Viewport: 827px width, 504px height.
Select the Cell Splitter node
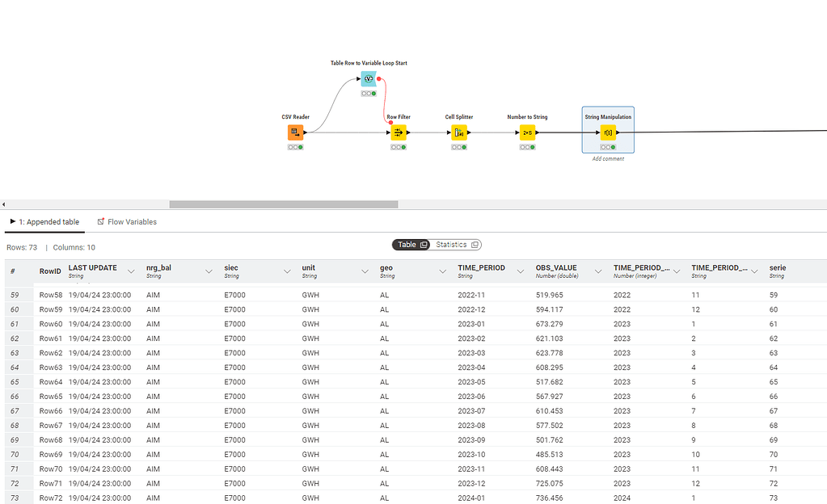coord(458,132)
